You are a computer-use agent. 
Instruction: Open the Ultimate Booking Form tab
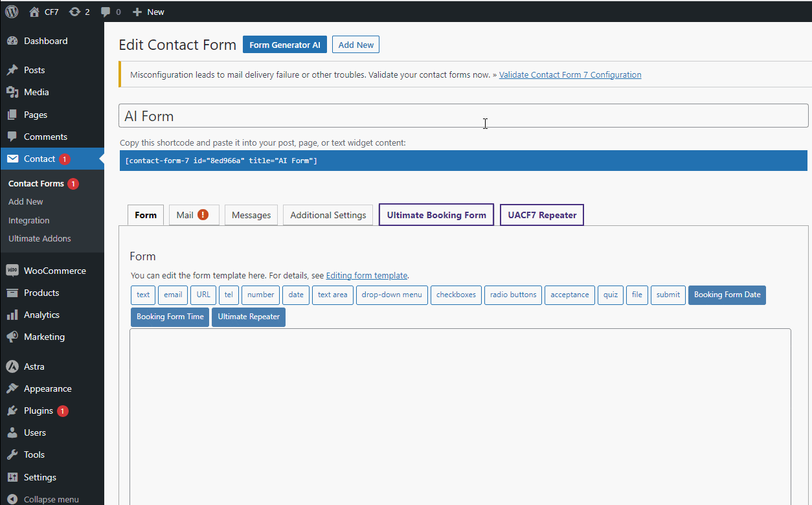(436, 215)
